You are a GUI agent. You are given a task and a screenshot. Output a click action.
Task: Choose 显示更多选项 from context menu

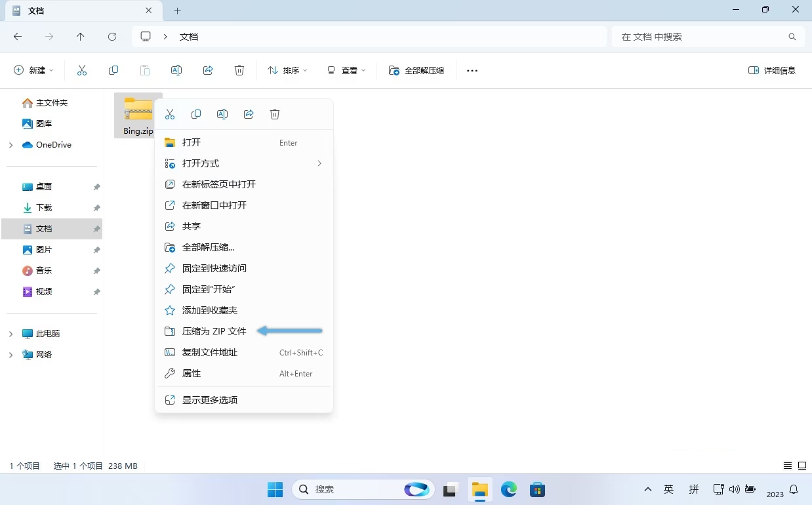[x=210, y=400]
